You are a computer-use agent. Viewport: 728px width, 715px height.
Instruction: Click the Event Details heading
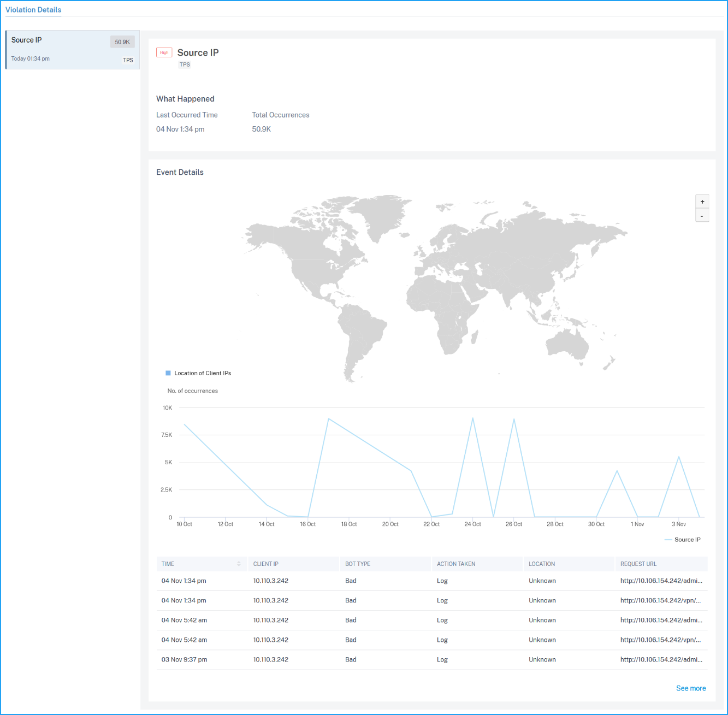point(180,172)
